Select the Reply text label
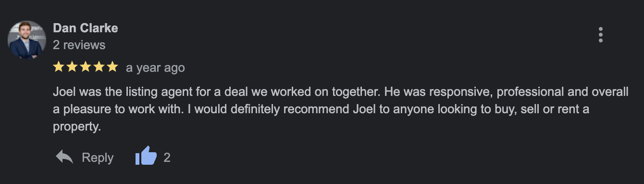 coord(98,158)
